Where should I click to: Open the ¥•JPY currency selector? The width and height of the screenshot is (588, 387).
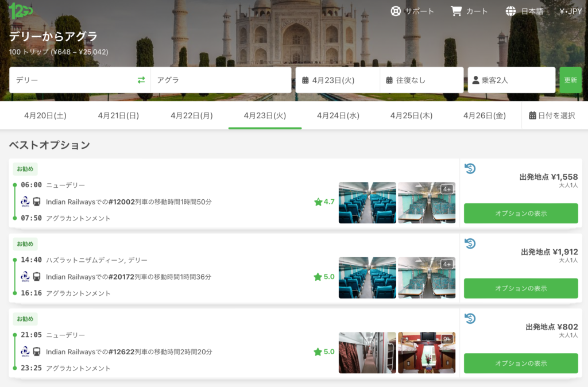(570, 11)
